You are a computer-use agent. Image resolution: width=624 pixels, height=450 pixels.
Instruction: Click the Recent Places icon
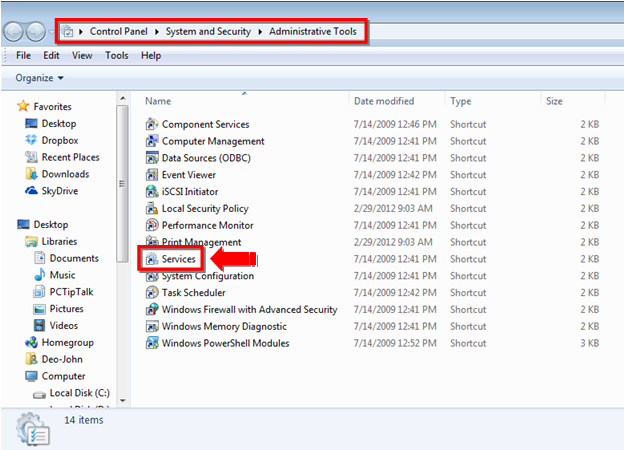click(31, 157)
